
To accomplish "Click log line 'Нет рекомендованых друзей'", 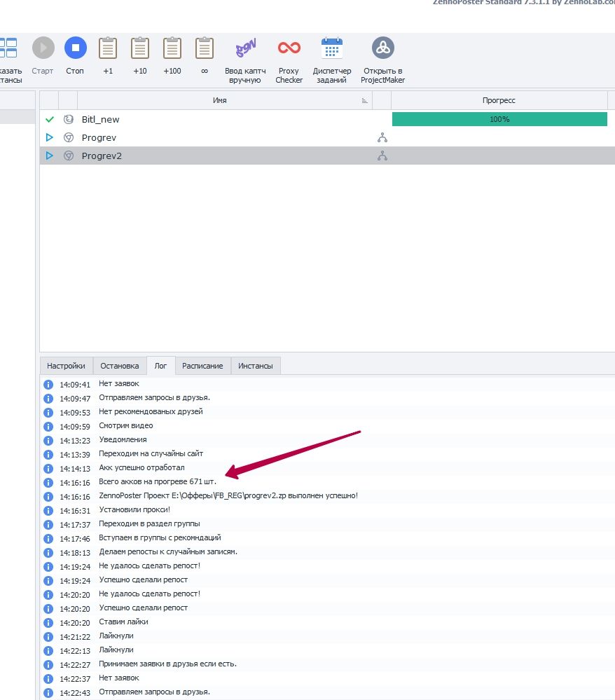I will pyautogui.click(x=151, y=411).
